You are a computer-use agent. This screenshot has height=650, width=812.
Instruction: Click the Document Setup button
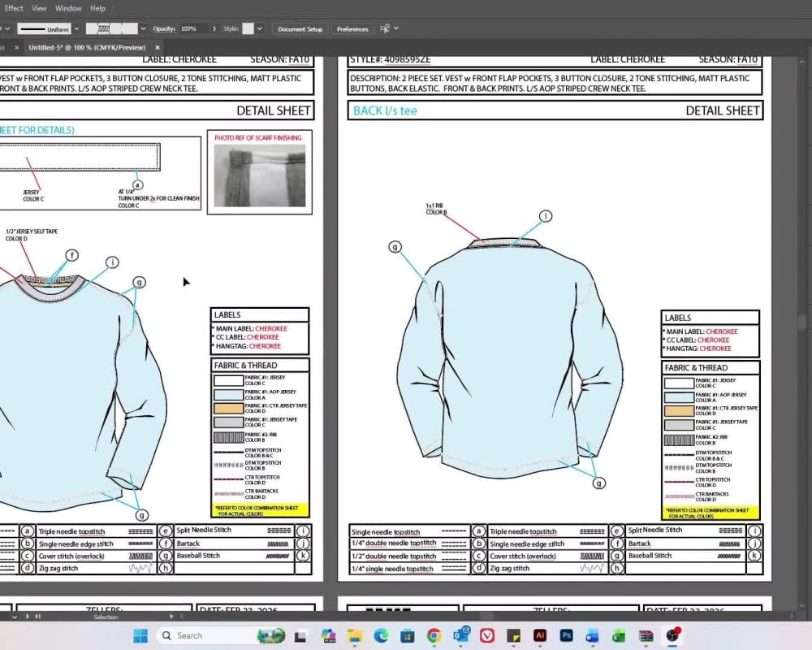coord(300,29)
